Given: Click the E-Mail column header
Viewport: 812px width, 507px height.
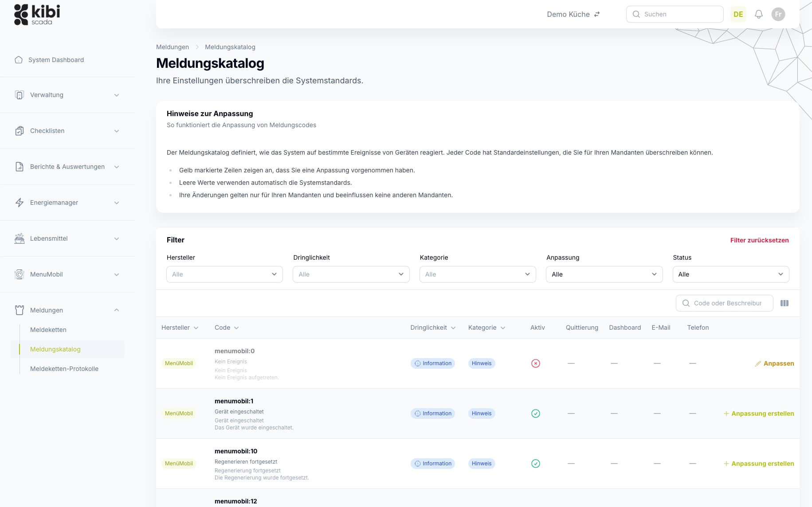Looking at the screenshot, I should (x=661, y=328).
